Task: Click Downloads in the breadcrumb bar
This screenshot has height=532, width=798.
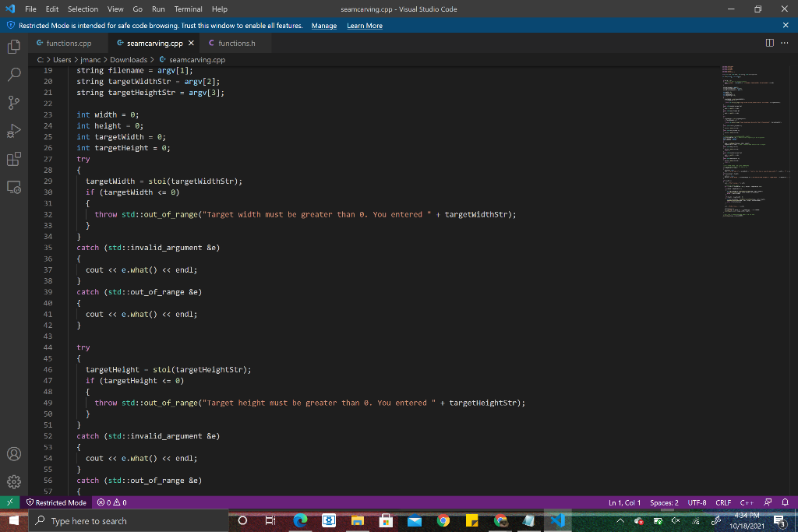Action: pyautogui.click(x=128, y=59)
